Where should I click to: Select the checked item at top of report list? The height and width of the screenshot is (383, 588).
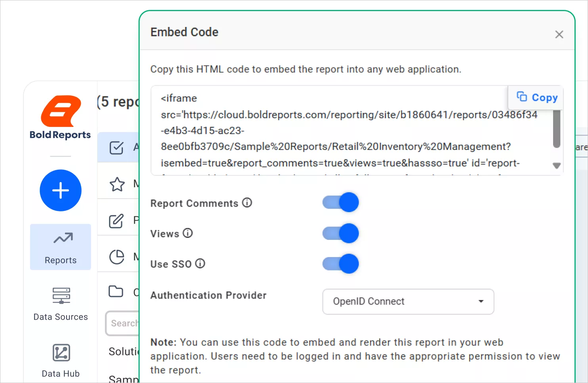coord(116,147)
